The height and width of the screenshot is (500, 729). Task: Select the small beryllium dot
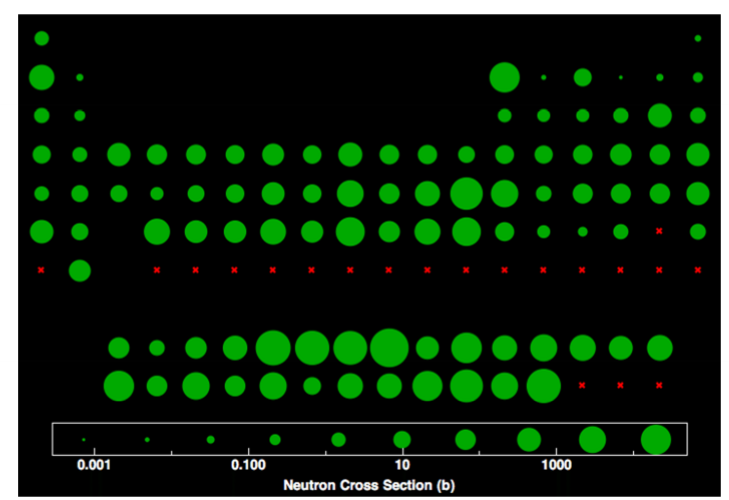click(x=80, y=77)
